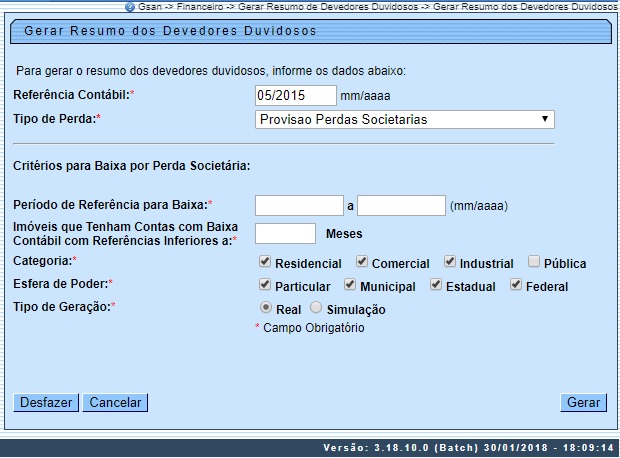The image size is (620, 458).
Task: Toggle the Particular checkbox
Action: coord(265,285)
